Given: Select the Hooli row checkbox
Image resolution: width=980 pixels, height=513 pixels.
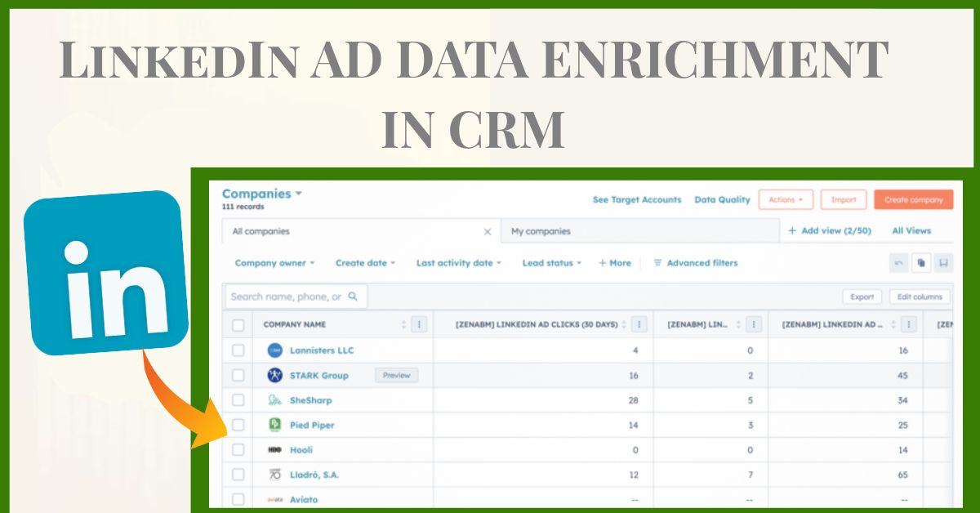Looking at the screenshot, I should [x=238, y=450].
